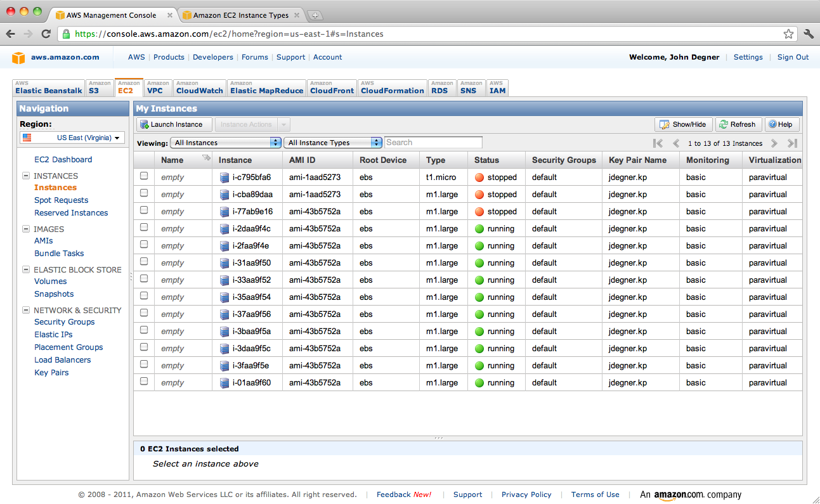Open the Instance Actions dropdown arrow
The height and width of the screenshot is (504, 820).
coord(285,125)
